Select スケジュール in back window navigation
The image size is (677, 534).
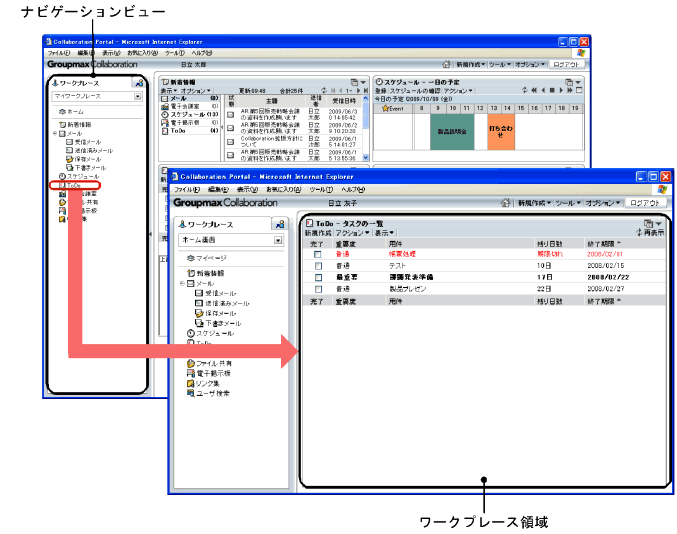(79, 176)
